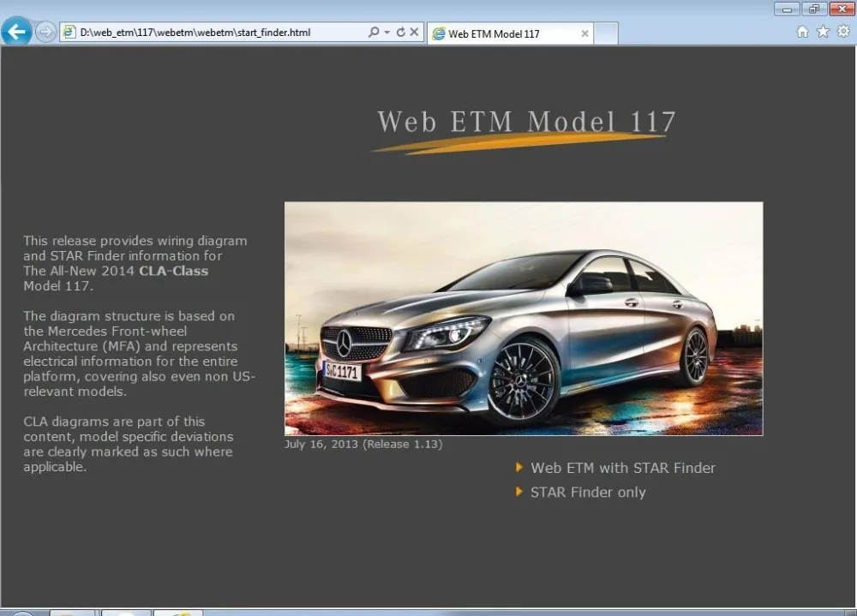Minimize the browser window
The image size is (857, 616).
coord(787,9)
